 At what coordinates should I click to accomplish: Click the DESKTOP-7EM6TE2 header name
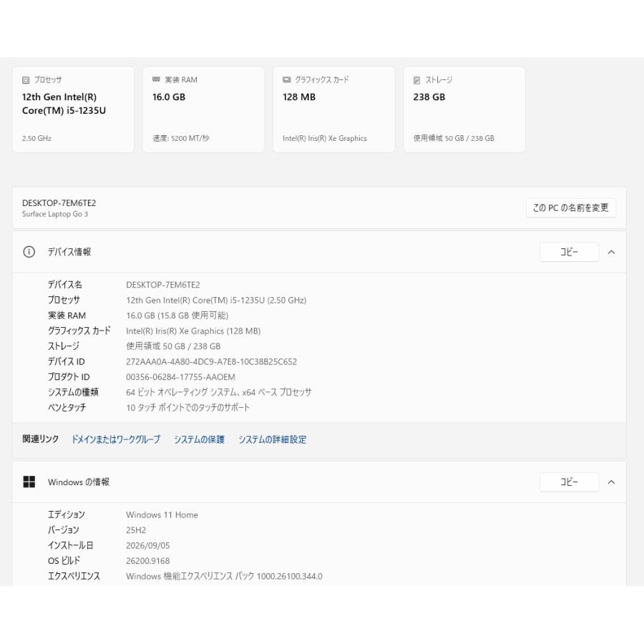tap(59, 203)
